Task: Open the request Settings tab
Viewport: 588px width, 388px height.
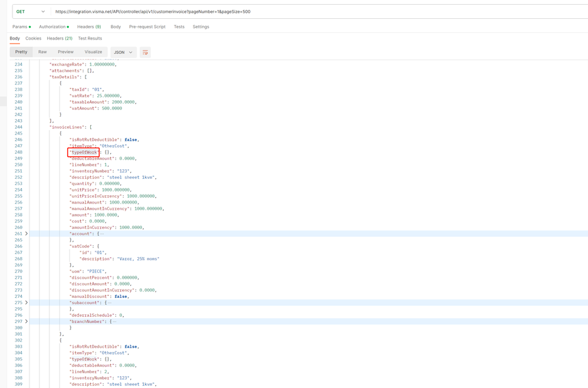Action: (201, 27)
